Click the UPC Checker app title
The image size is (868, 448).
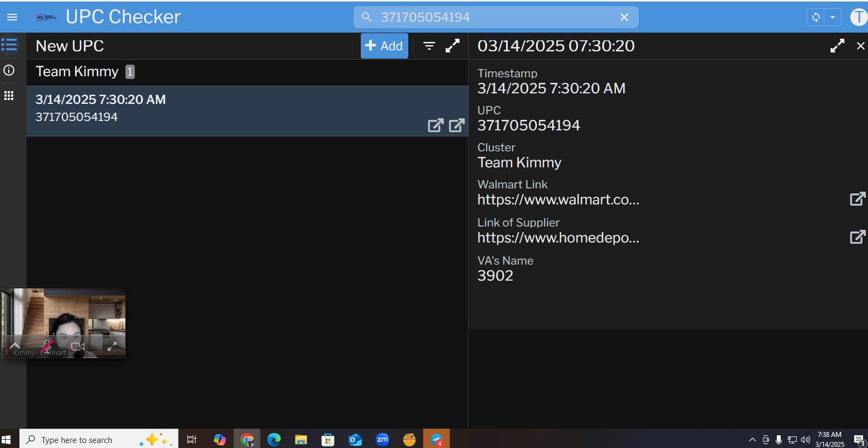123,17
